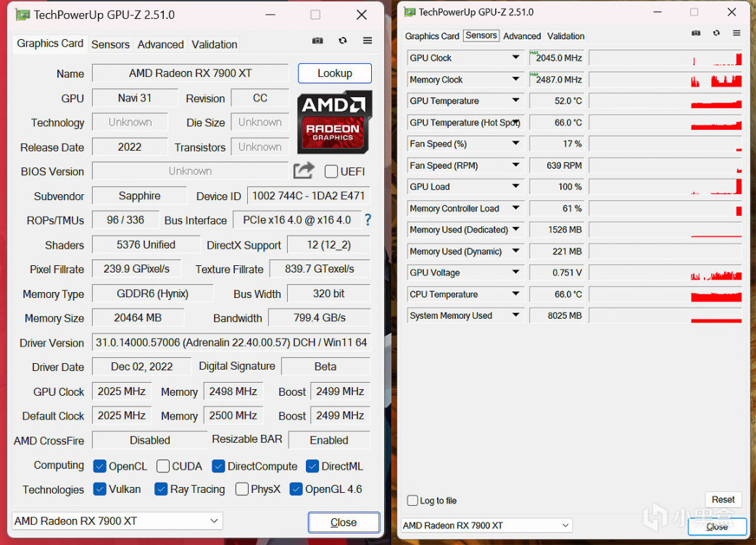Click the Lookup button

[335, 73]
